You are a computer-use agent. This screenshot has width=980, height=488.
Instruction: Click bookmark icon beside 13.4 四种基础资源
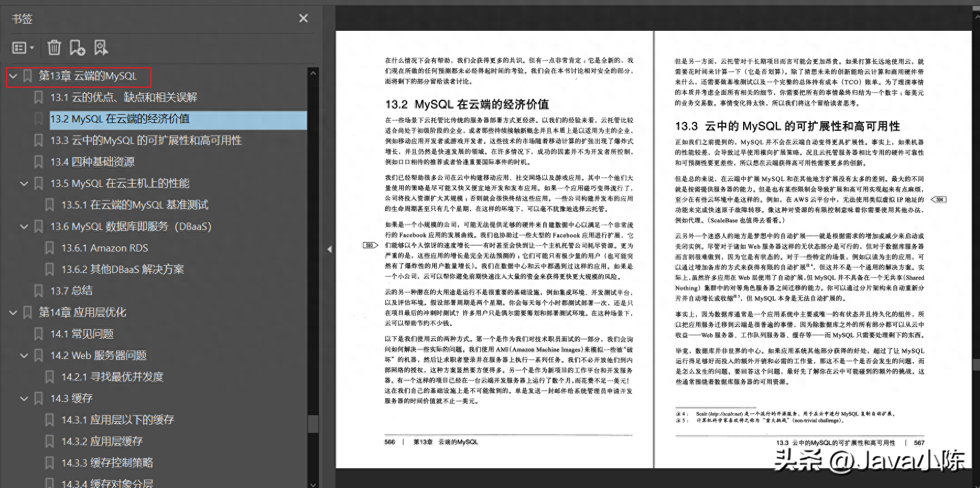coord(39,162)
